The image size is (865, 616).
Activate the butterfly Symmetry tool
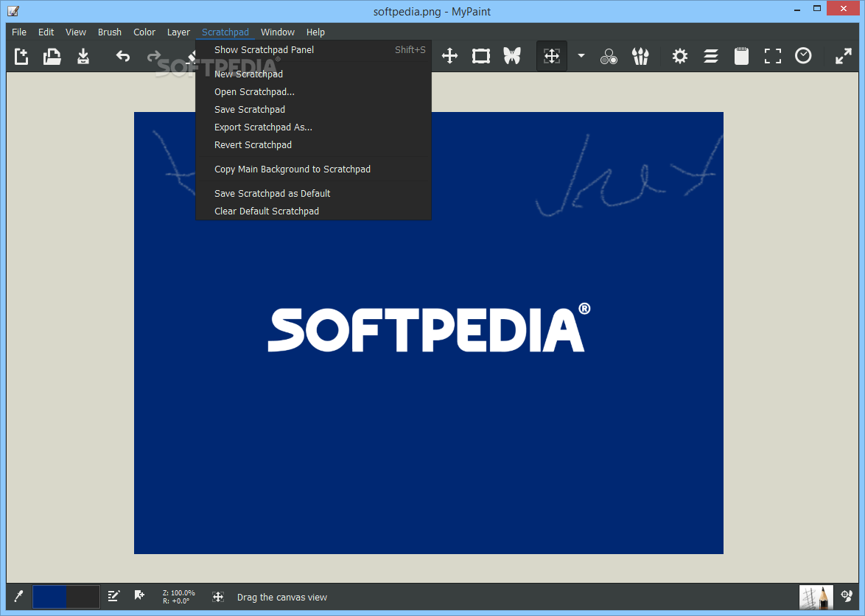(x=512, y=56)
